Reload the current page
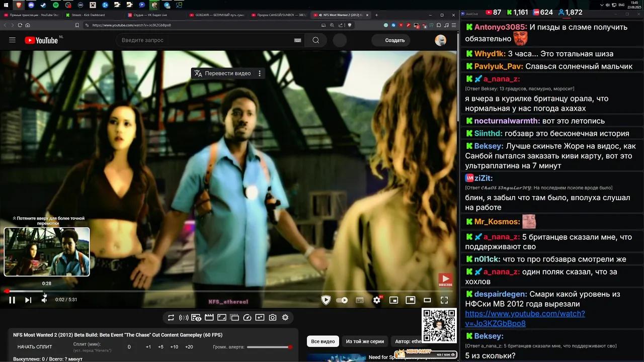Image resolution: width=644 pixels, height=362 pixels. pyautogui.click(x=20, y=25)
